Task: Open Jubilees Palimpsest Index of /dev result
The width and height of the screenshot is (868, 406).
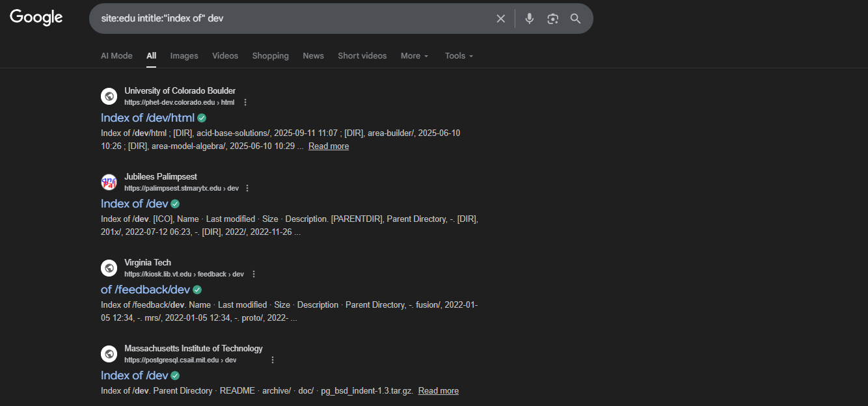Action: 135,204
